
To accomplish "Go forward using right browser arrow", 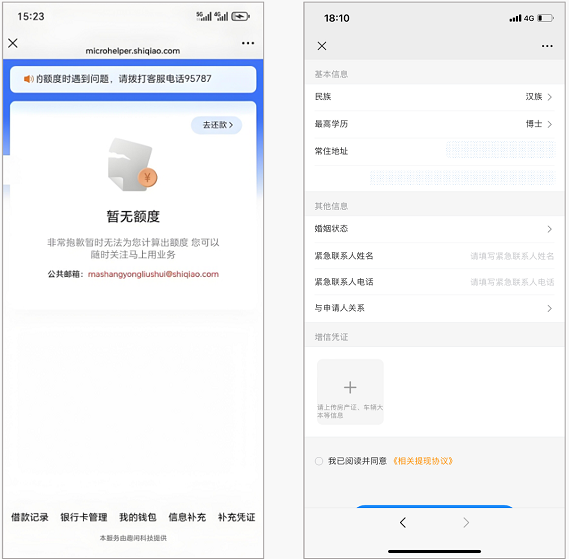I will (x=466, y=523).
